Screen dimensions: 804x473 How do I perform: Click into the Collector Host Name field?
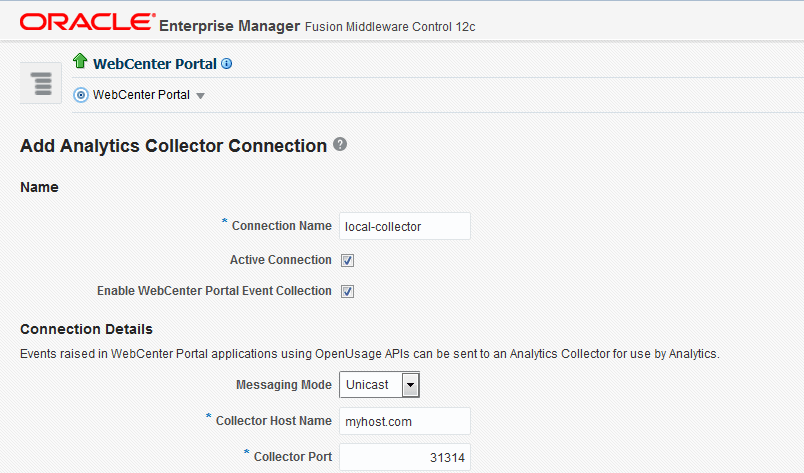(x=404, y=421)
